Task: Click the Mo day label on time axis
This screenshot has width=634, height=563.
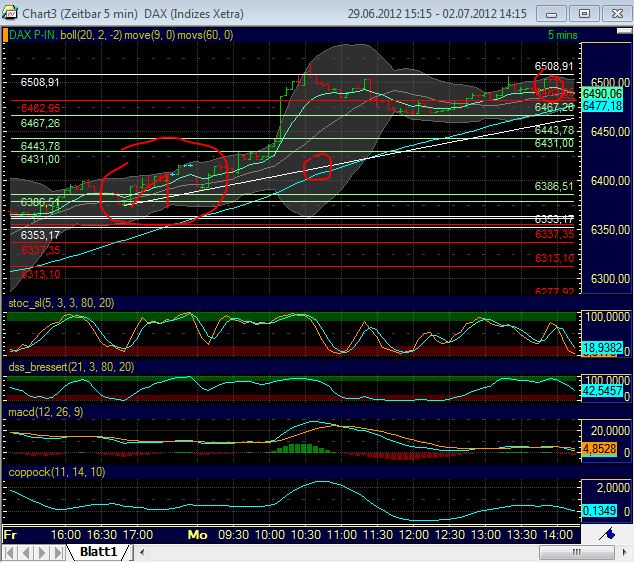Action: click(197, 535)
